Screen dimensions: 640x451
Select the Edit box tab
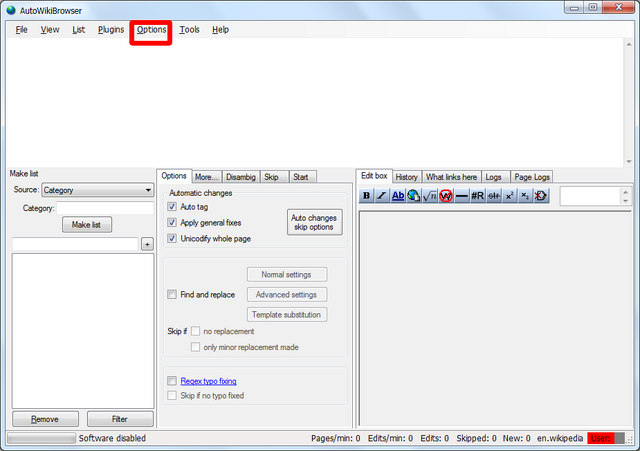click(374, 176)
